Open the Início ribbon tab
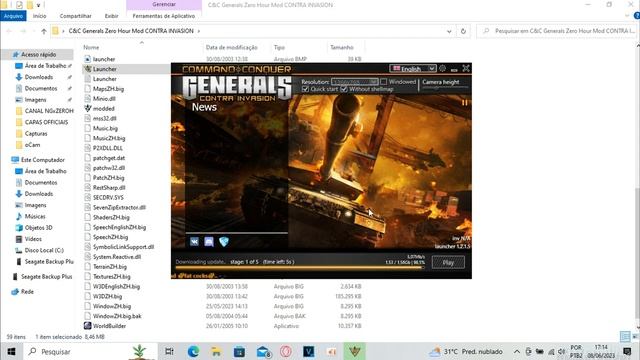640x360 pixels. [40, 16]
